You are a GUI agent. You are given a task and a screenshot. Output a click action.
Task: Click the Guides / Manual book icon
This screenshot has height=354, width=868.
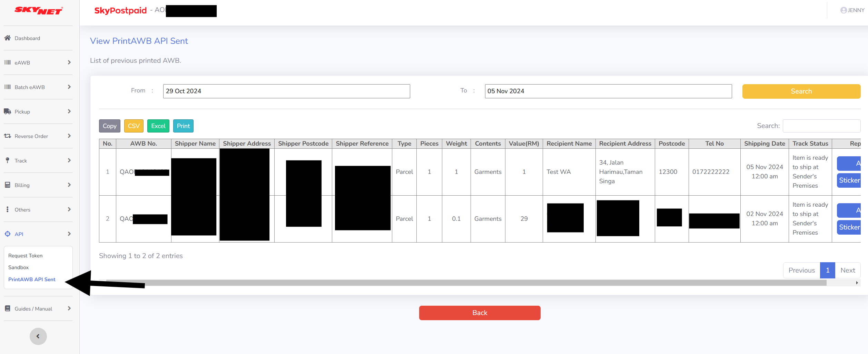(7, 308)
